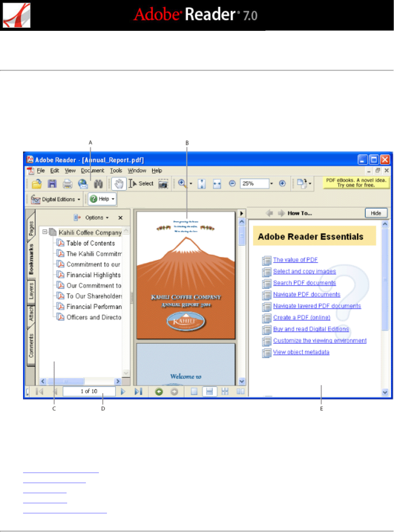Click the round minus Zoom Out button
394x532 pixels.
click(232, 183)
